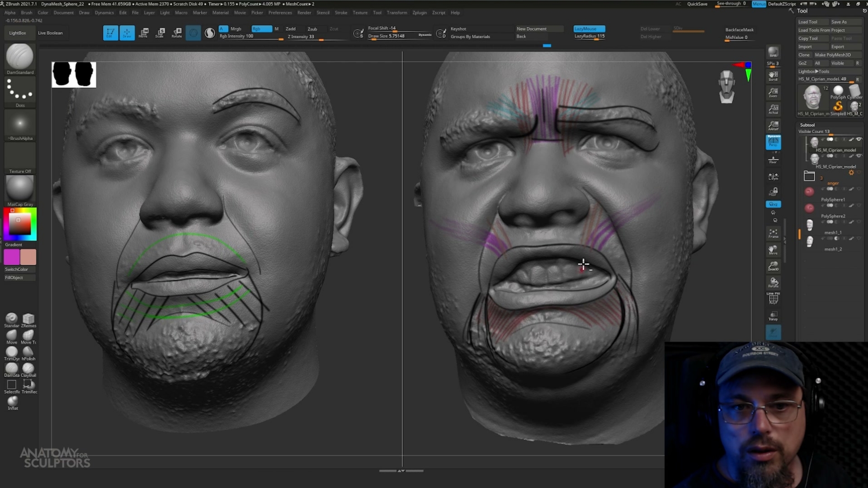
Task: Toggle L.Sym local symmetry
Action: click(x=773, y=176)
